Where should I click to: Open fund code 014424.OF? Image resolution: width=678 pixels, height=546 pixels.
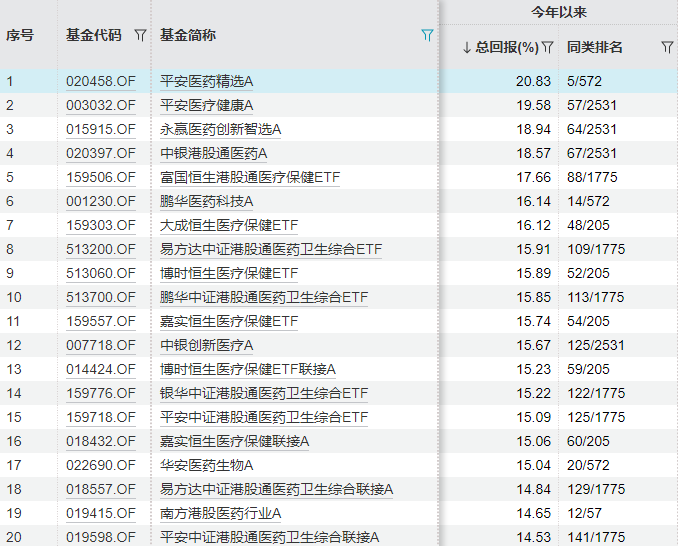tap(101, 369)
